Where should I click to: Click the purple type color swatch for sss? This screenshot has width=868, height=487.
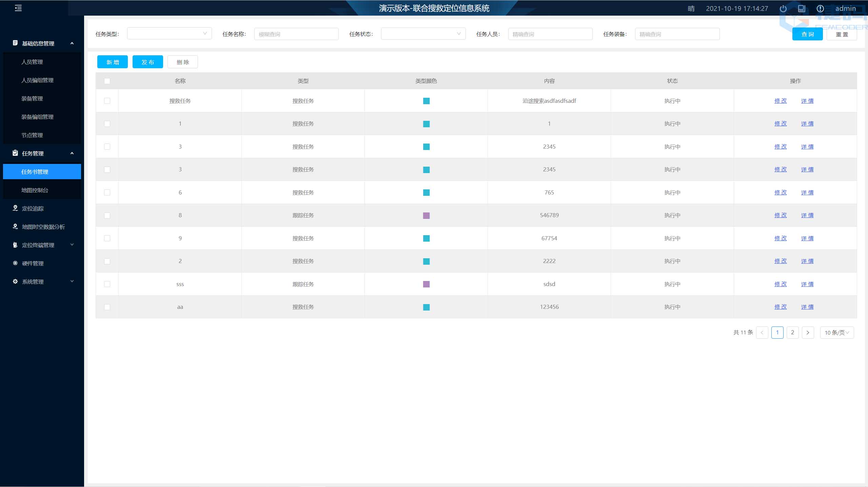[x=426, y=284]
